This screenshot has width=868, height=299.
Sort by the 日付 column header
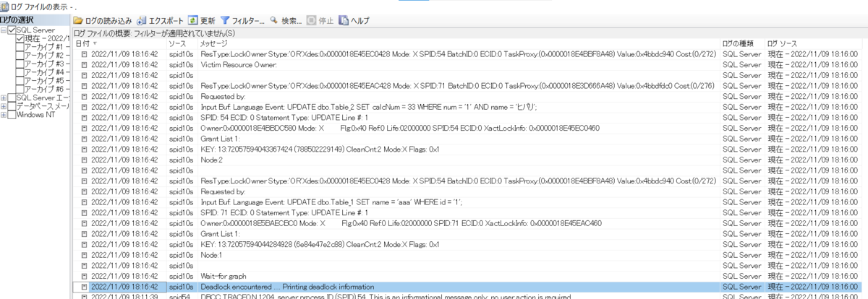click(119, 44)
